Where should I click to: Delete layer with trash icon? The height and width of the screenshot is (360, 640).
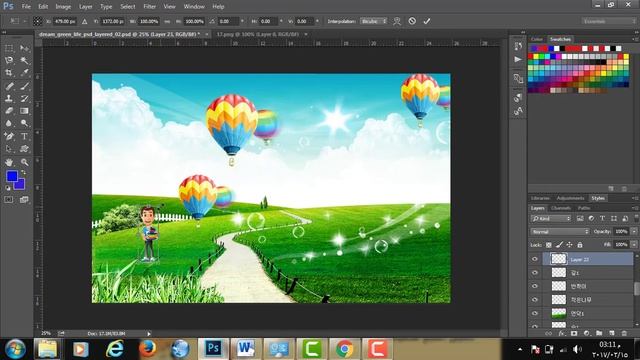click(624, 333)
